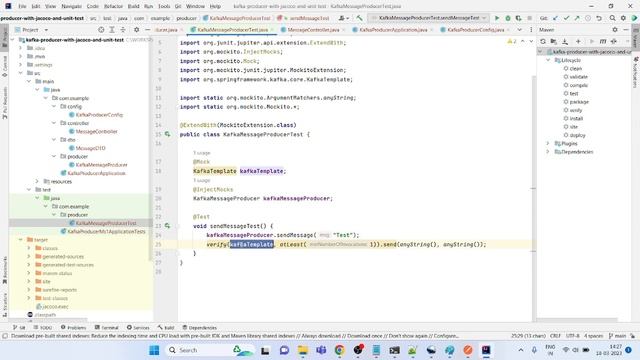The height and width of the screenshot is (360, 640).
Task: Click run gutter icon beside sendMessageTest
Action: click(167, 225)
